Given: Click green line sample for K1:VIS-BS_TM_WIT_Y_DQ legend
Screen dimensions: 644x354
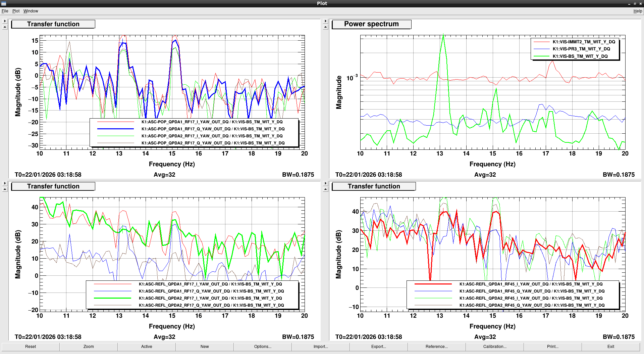Looking at the screenshot, I should click(541, 56).
